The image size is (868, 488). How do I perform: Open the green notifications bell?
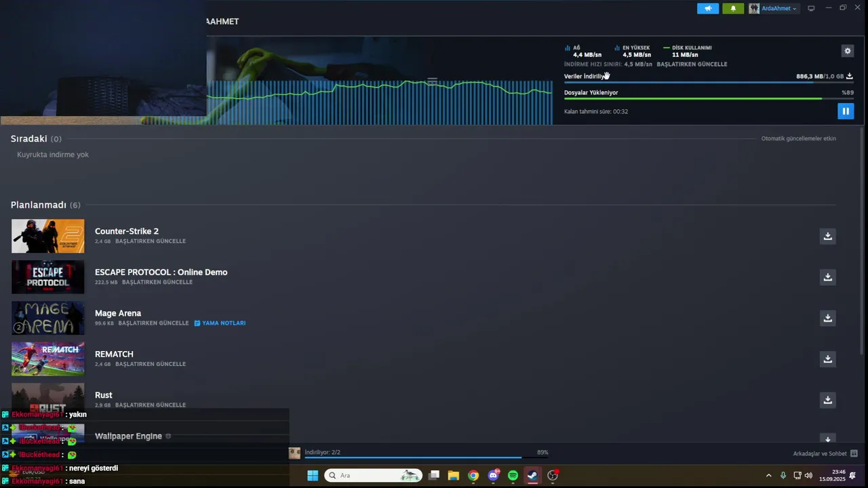[x=733, y=9]
